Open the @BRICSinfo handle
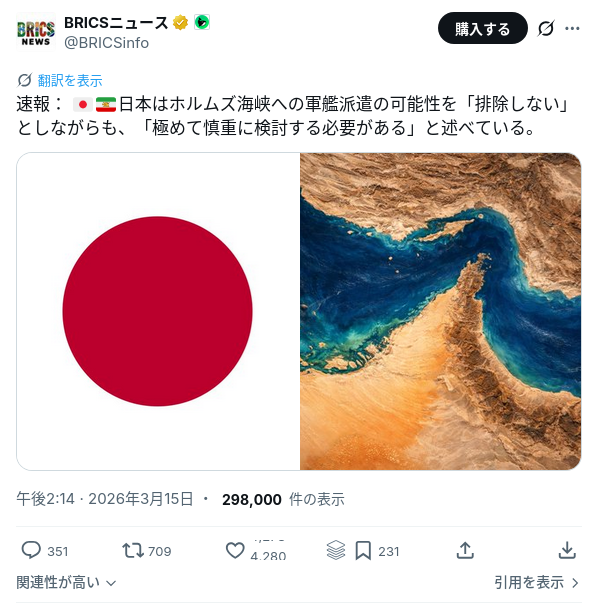This screenshot has height=603, width=598. click(107, 43)
